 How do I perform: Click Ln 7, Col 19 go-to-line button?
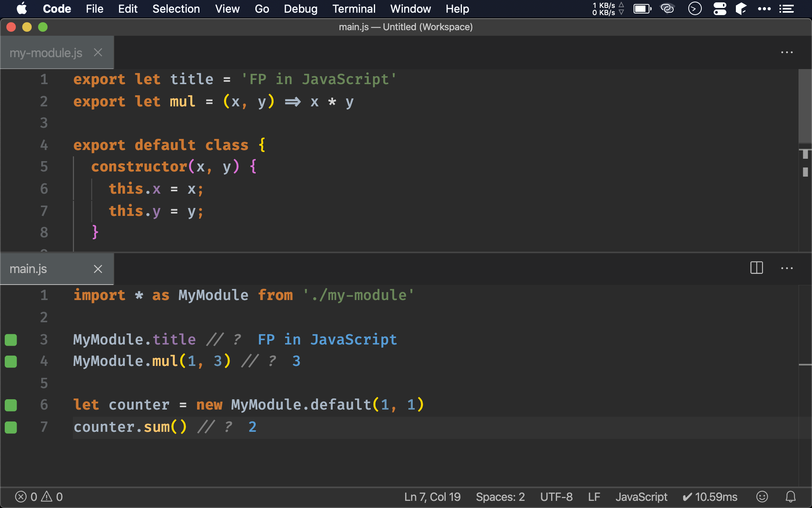coord(432,496)
